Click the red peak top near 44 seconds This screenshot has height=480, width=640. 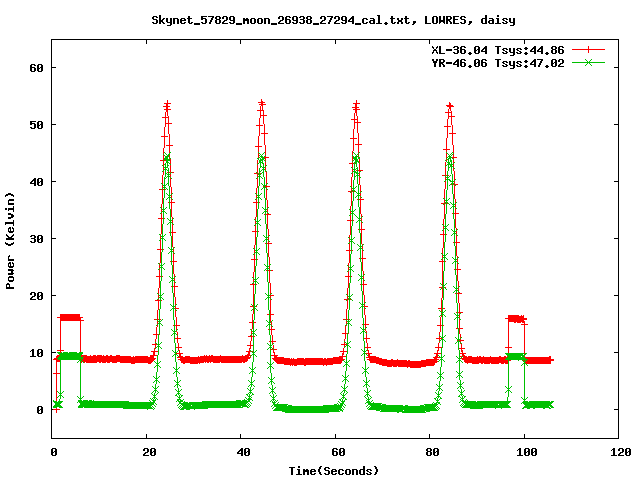click(x=262, y=104)
